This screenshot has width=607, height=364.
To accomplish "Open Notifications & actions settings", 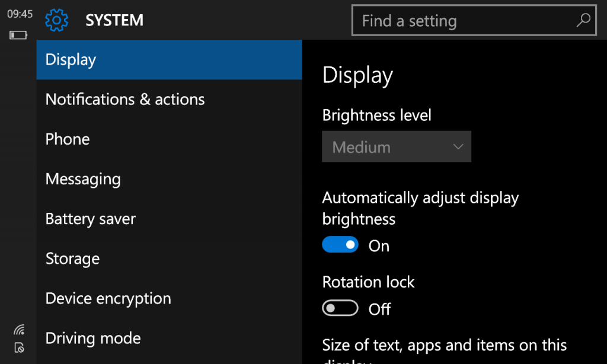I will 169,100.
